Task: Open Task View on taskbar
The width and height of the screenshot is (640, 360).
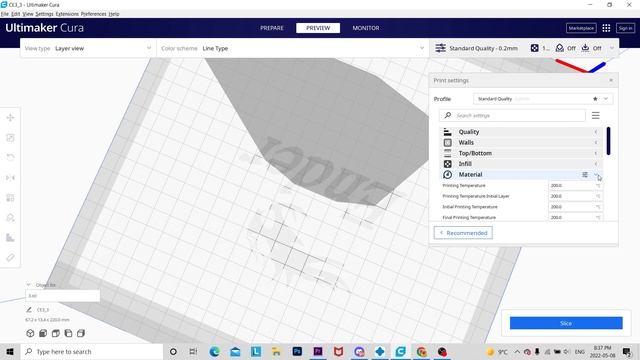Action: [x=193, y=351]
